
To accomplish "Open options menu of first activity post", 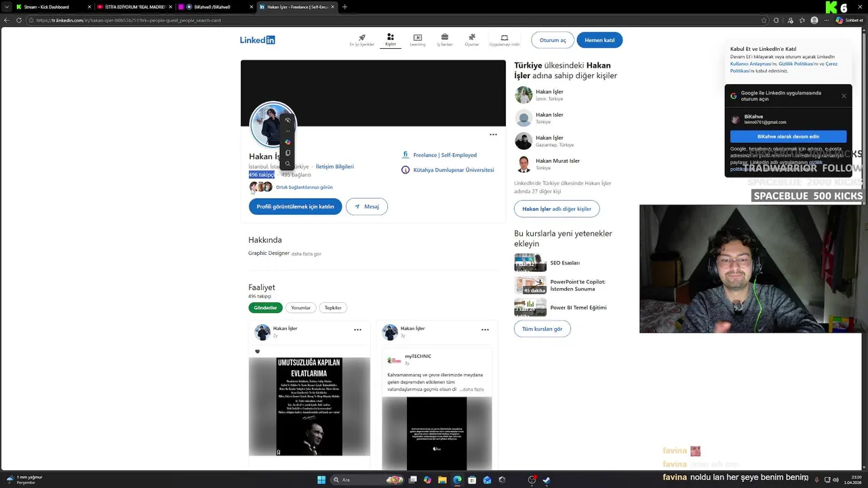I will (x=357, y=329).
